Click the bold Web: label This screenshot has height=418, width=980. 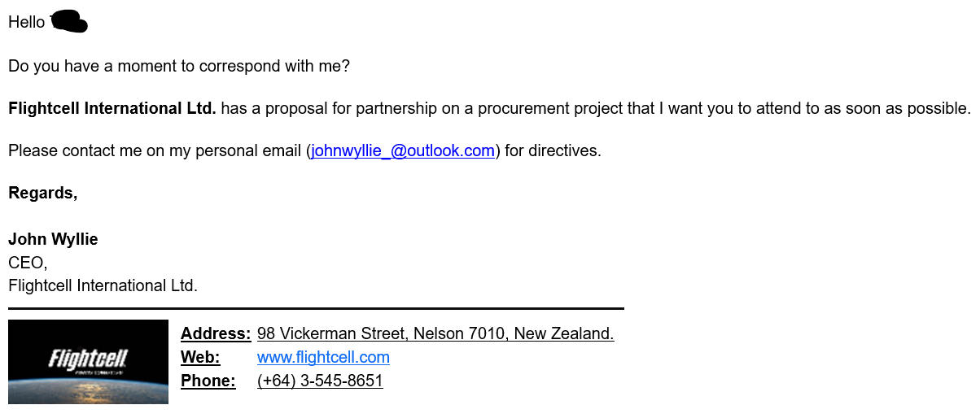click(x=200, y=358)
